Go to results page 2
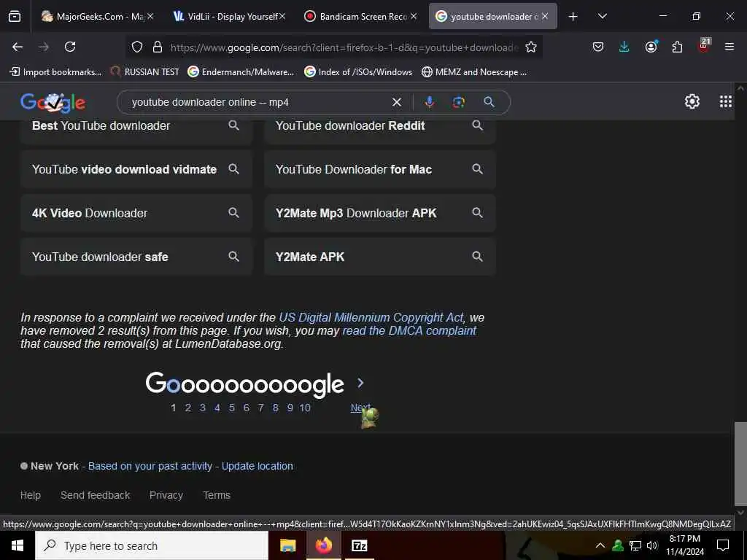 (x=188, y=408)
